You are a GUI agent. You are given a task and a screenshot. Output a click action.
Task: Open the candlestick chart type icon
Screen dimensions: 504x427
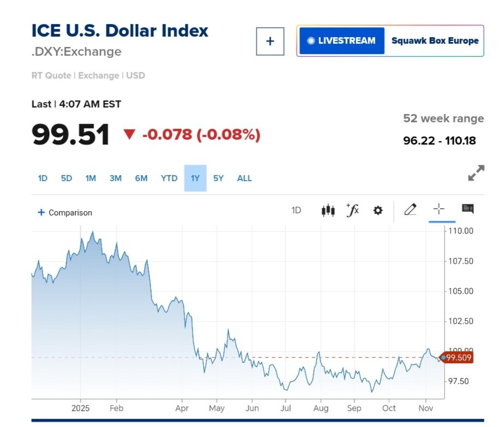click(328, 211)
